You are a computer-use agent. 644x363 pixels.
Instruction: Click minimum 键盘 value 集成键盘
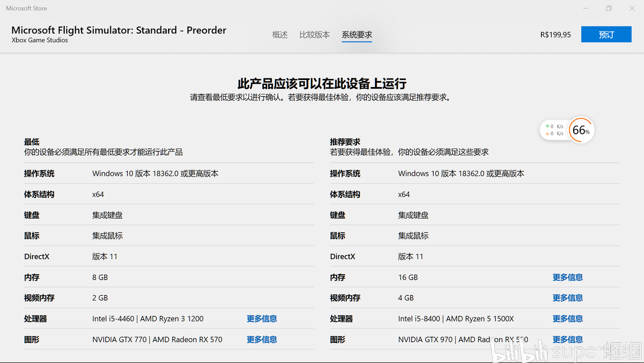107,215
